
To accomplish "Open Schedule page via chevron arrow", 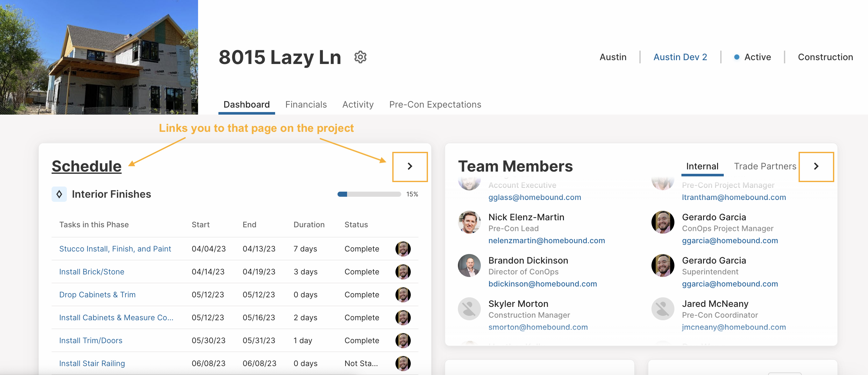I will tap(410, 166).
